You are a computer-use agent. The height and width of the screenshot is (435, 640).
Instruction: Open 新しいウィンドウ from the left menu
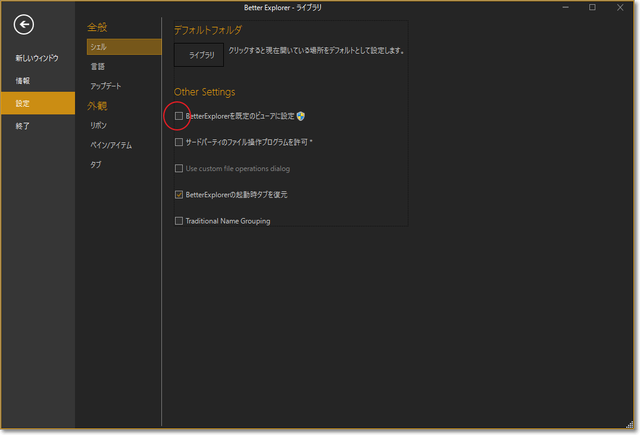pos(37,58)
